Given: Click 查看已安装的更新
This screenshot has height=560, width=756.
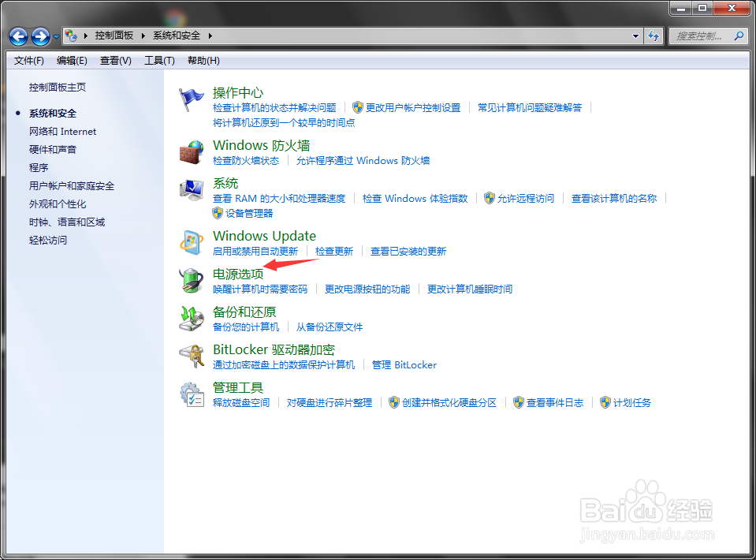Looking at the screenshot, I should tap(408, 252).
